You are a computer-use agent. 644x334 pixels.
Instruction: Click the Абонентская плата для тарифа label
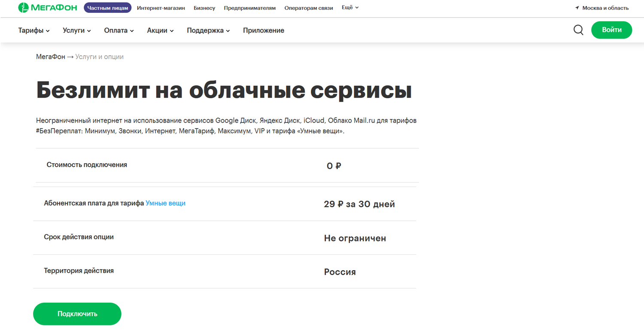(94, 203)
